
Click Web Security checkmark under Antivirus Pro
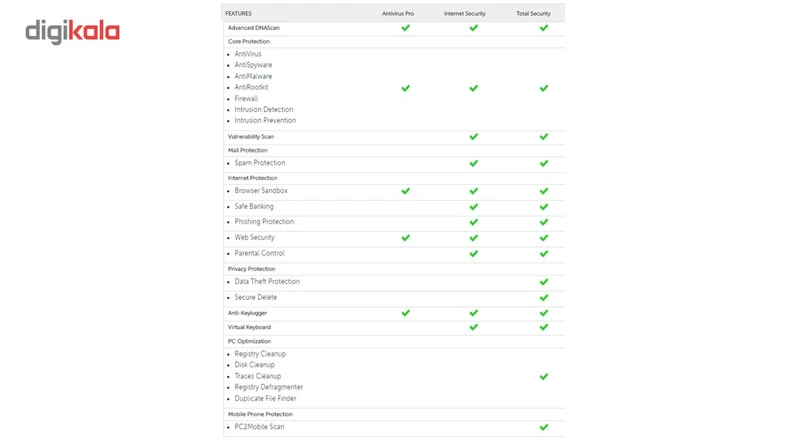click(405, 238)
